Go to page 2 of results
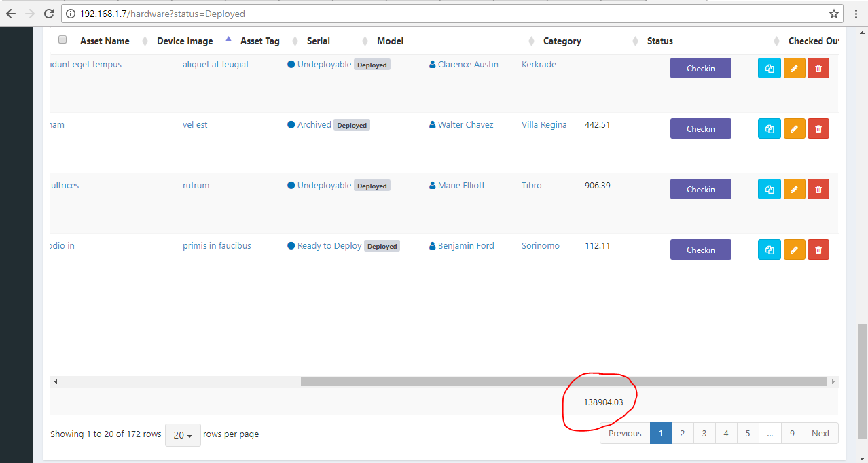 coord(683,433)
